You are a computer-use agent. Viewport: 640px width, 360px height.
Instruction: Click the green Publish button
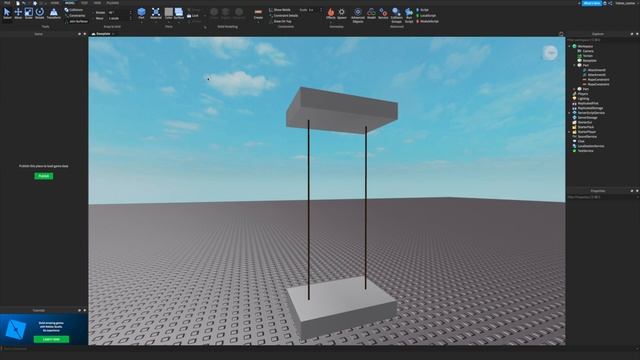click(x=44, y=176)
